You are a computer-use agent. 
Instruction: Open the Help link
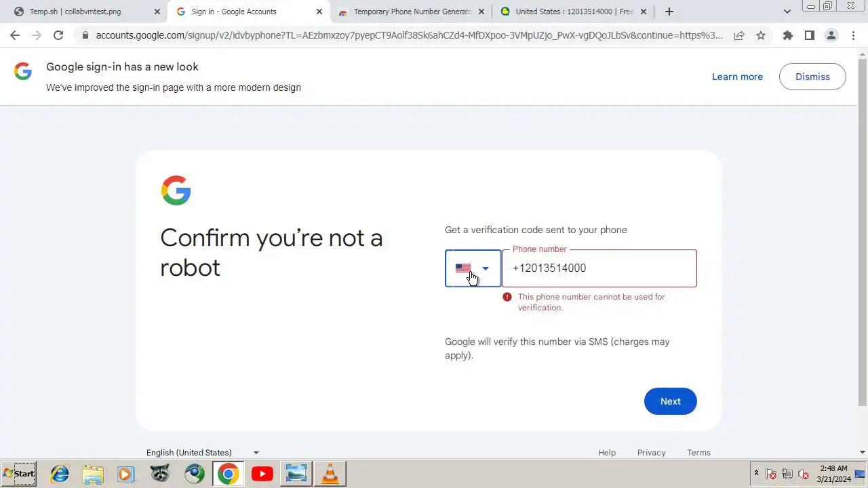[607, 453]
